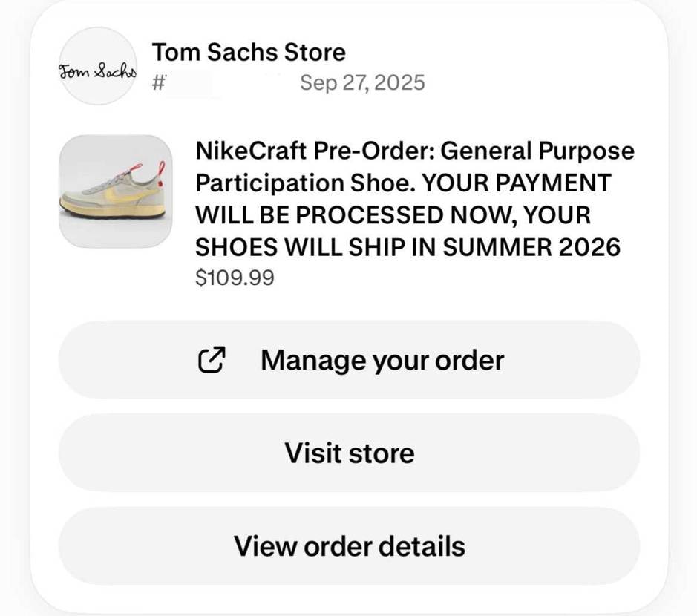
Task: Click the $109.99 price label
Action: [x=235, y=278]
